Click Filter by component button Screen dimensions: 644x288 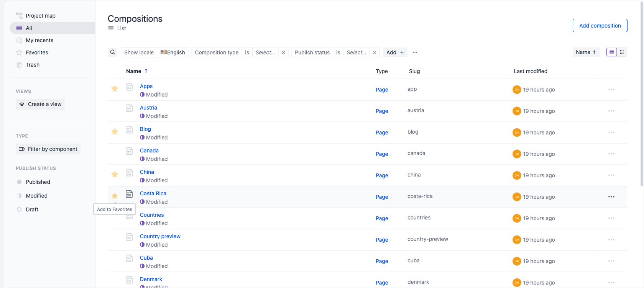pos(48,149)
